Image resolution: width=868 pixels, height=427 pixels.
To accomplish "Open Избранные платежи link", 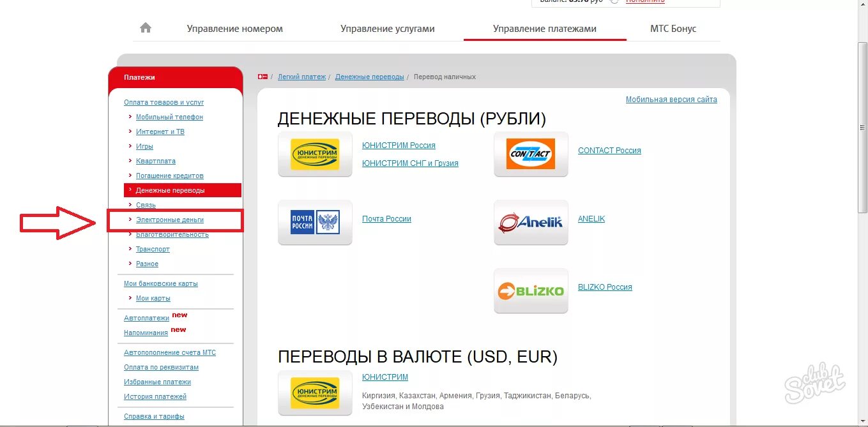I will (157, 382).
